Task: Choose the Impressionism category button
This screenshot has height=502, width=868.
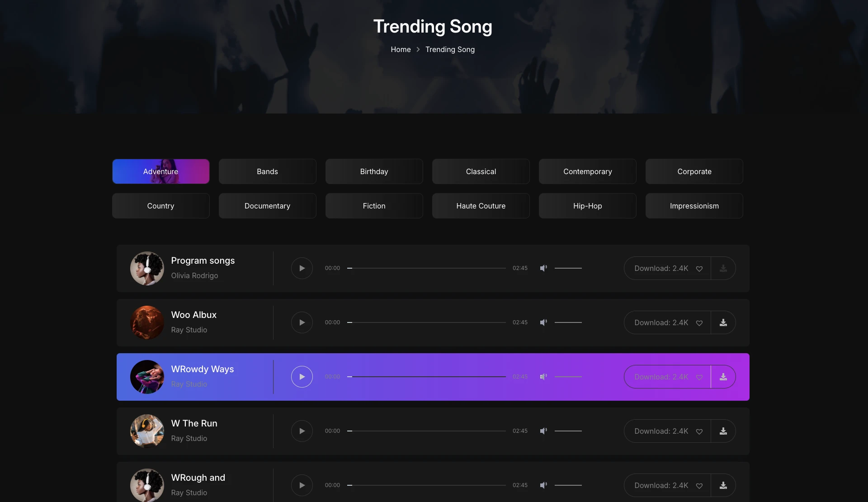Action: pyautogui.click(x=694, y=206)
